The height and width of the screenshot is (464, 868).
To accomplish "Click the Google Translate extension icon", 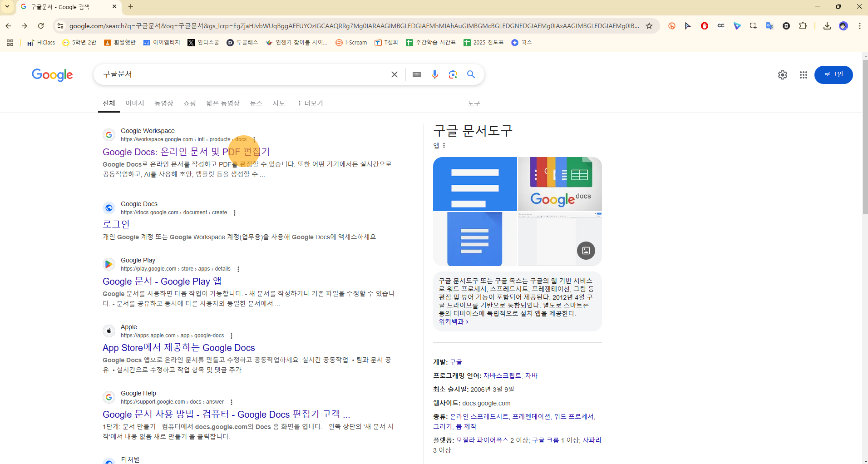I will click(769, 26).
